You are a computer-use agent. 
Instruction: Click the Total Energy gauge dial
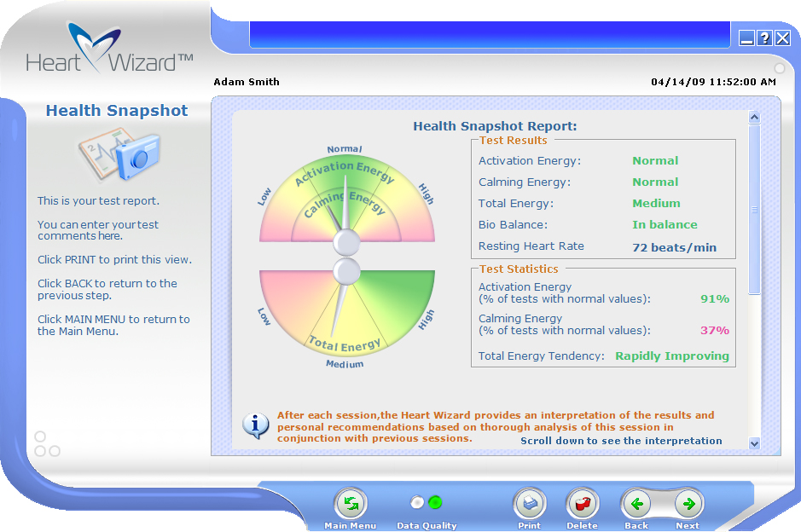(x=346, y=311)
